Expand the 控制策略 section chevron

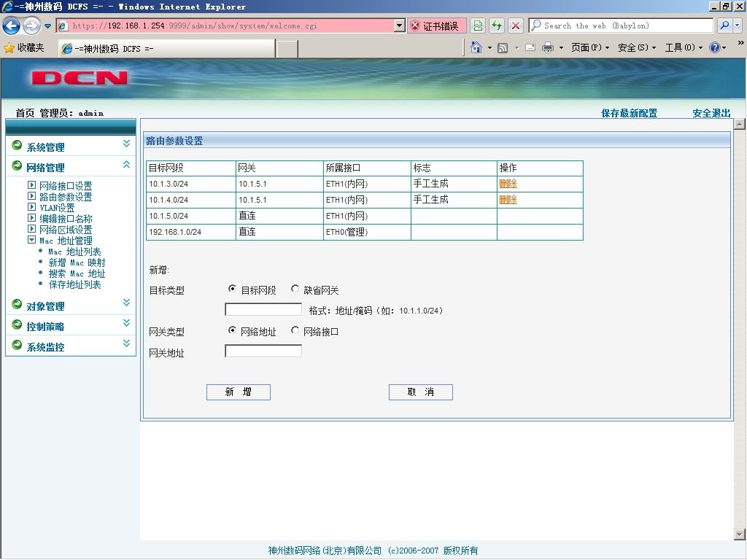(126, 323)
